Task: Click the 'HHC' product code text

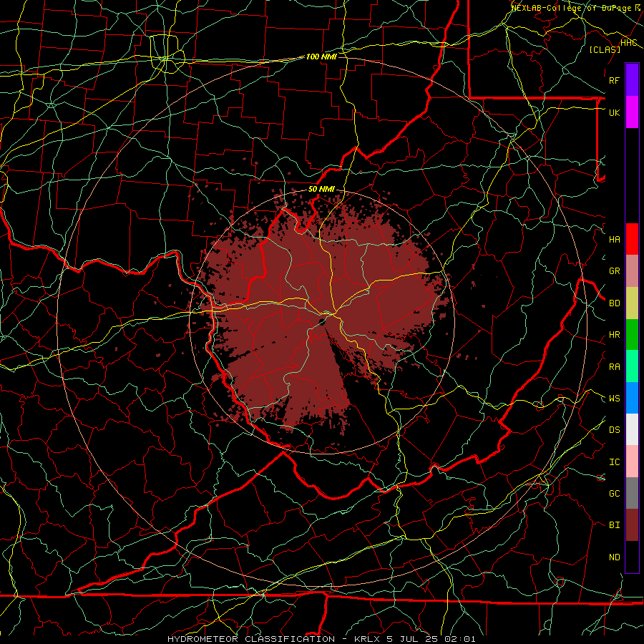Action: 629,43
